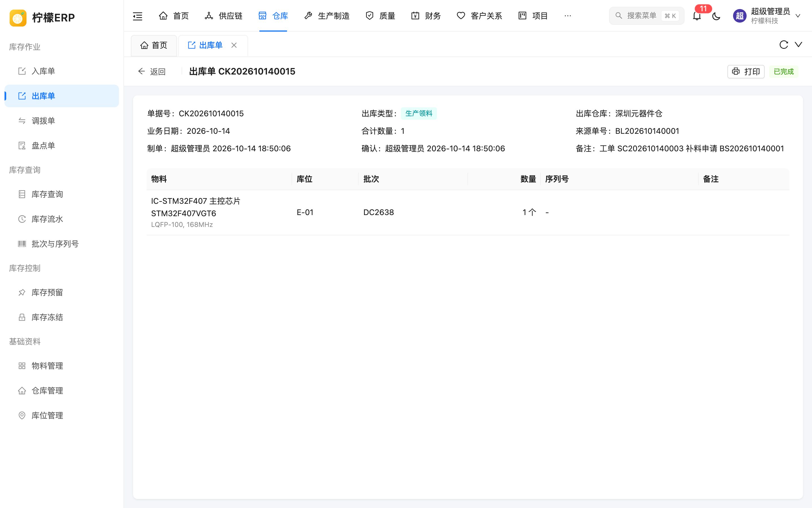Open 库存流水 sidebar item
The image size is (812, 508).
[x=62, y=219]
